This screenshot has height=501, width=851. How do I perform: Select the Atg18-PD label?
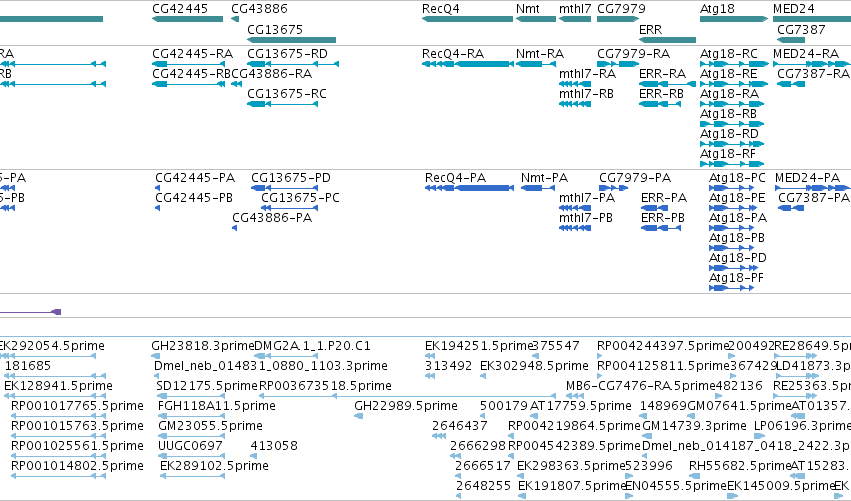[x=738, y=257]
